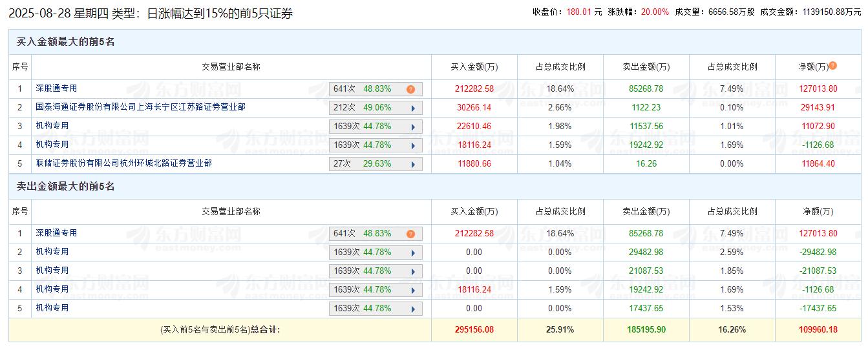Expand the arrow in buy-table row 3 机构专用
The height and width of the screenshot is (350, 868).
coord(412,127)
